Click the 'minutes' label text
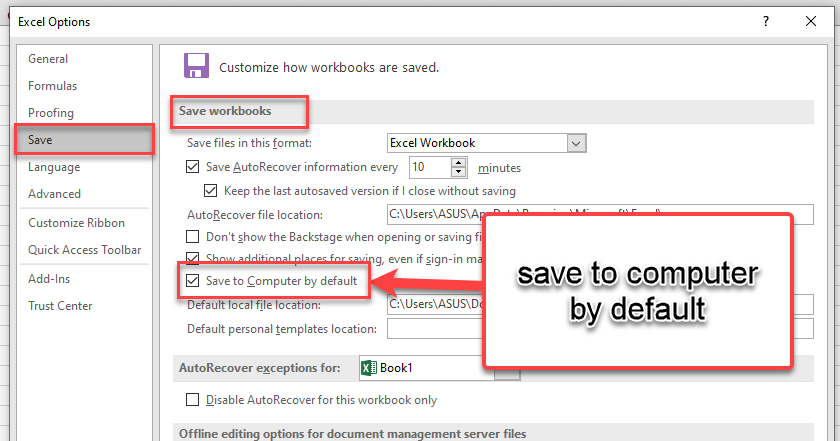 click(499, 168)
